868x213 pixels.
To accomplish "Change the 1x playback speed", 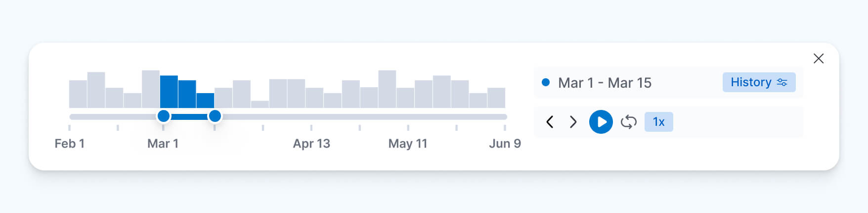I will [x=658, y=122].
